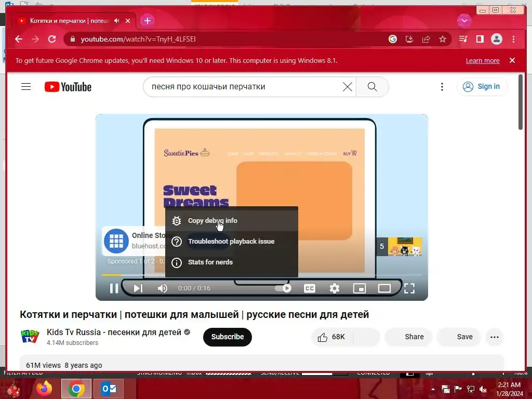Subscribe to Kids Tv Russia
Viewport: 532px width, 399px height.
[x=228, y=337]
